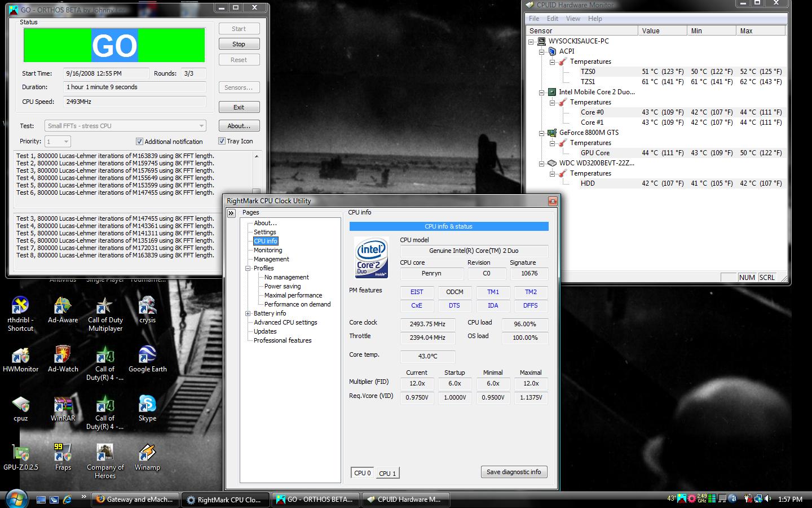The height and width of the screenshot is (508, 812).
Task: Click the Exit button in ORTHOS
Action: pyautogui.click(x=239, y=107)
